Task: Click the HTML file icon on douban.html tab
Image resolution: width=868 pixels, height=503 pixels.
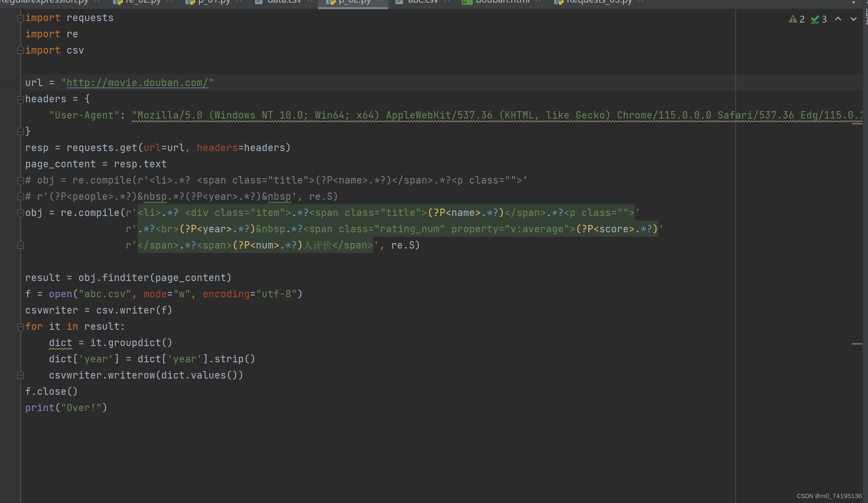Action: coord(467,2)
